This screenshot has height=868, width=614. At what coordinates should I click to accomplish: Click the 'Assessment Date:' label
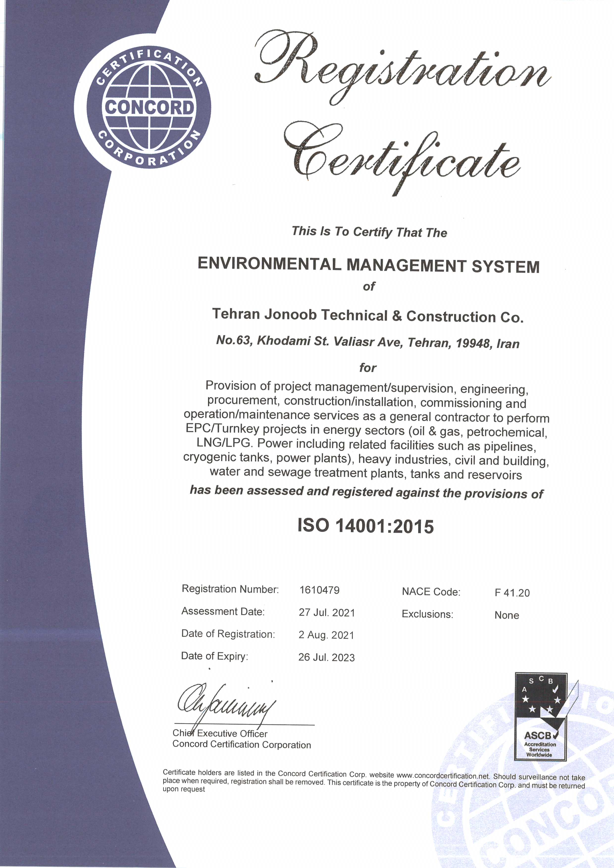[x=223, y=611]
